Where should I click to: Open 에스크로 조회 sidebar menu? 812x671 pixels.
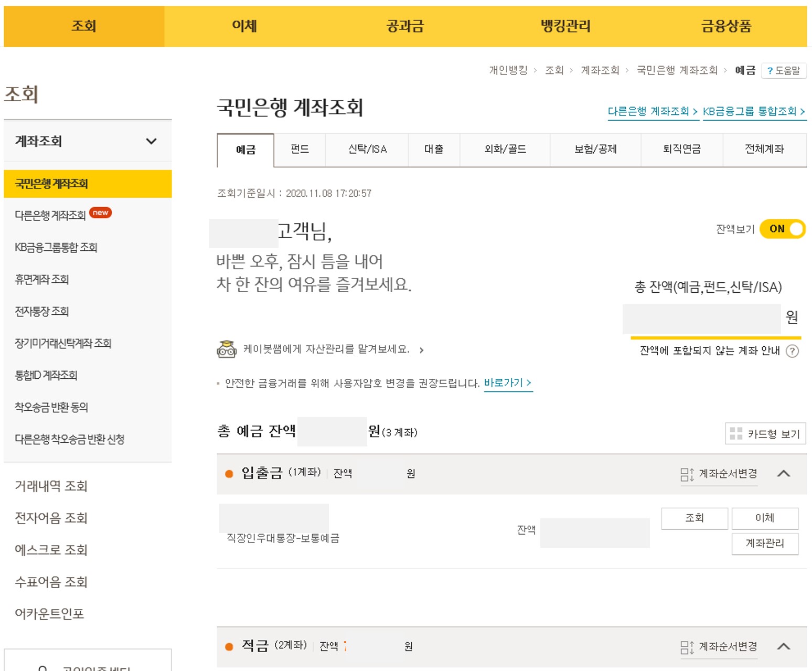51,550
